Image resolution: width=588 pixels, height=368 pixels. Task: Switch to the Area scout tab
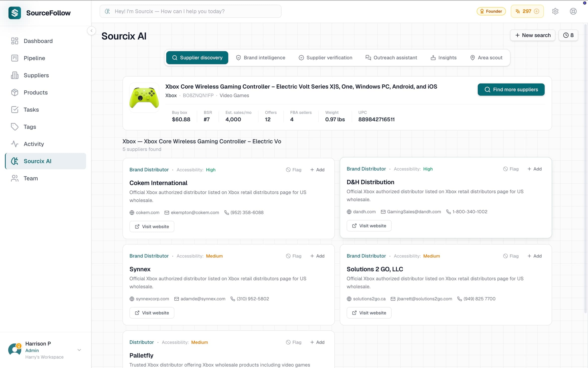pyautogui.click(x=486, y=57)
